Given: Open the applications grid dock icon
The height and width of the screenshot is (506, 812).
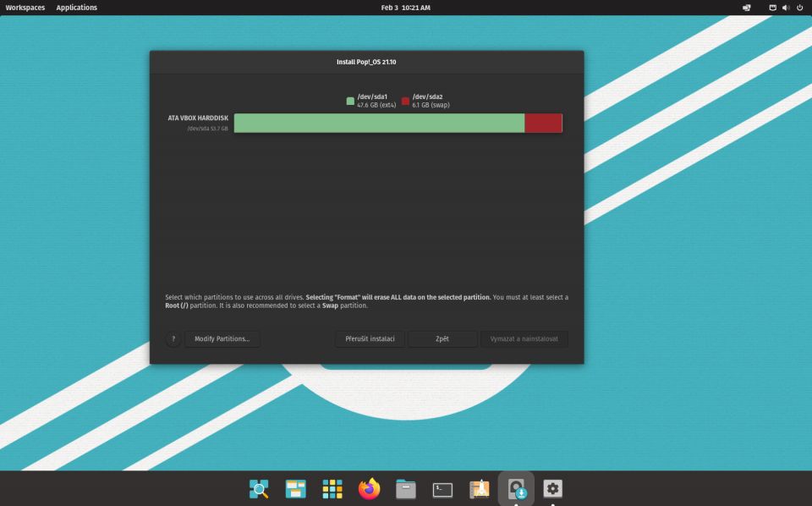Looking at the screenshot, I should tap(332, 488).
